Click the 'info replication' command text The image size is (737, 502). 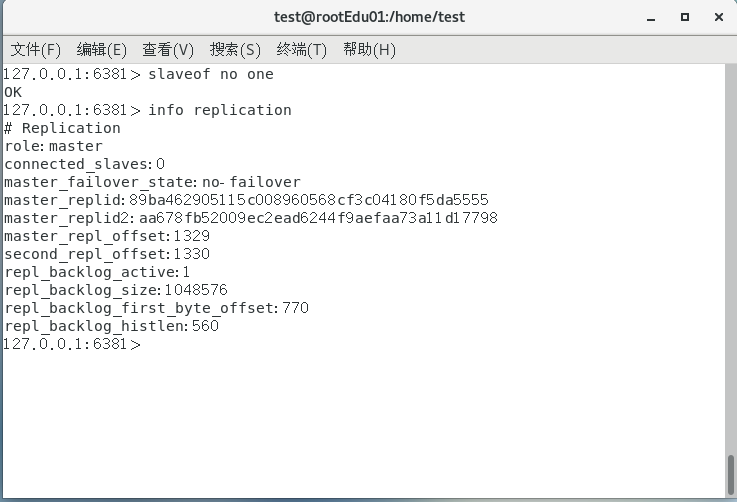219,110
